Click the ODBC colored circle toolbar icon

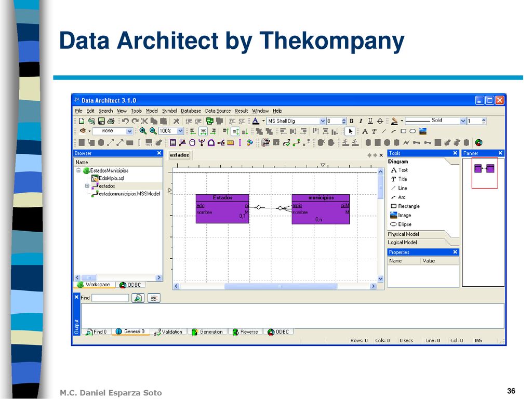click(x=478, y=142)
